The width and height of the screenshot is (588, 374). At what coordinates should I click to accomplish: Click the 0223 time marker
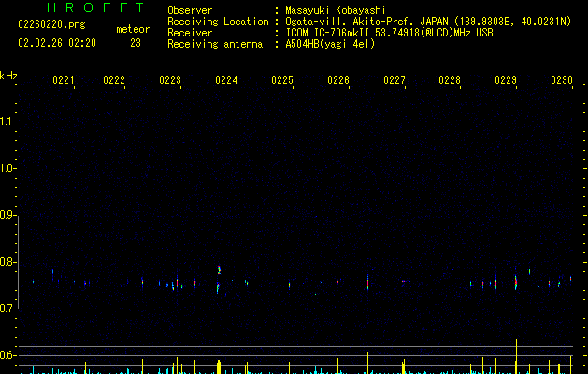click(x=170, y=79)
